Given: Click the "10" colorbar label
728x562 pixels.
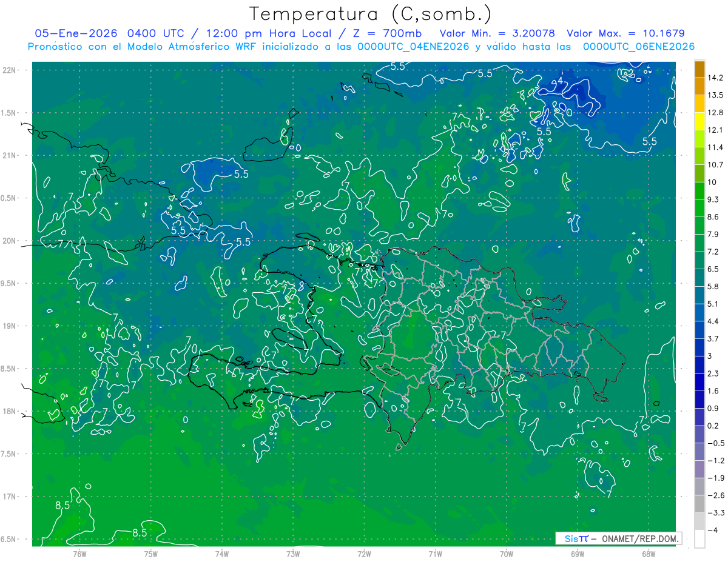Looking at the screenshot, I should click(712, 182).
